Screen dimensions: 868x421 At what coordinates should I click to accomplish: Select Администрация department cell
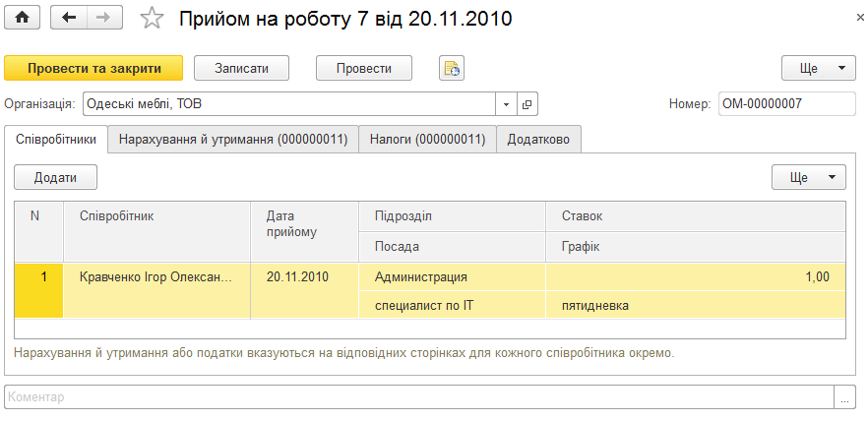coord(453,277)
